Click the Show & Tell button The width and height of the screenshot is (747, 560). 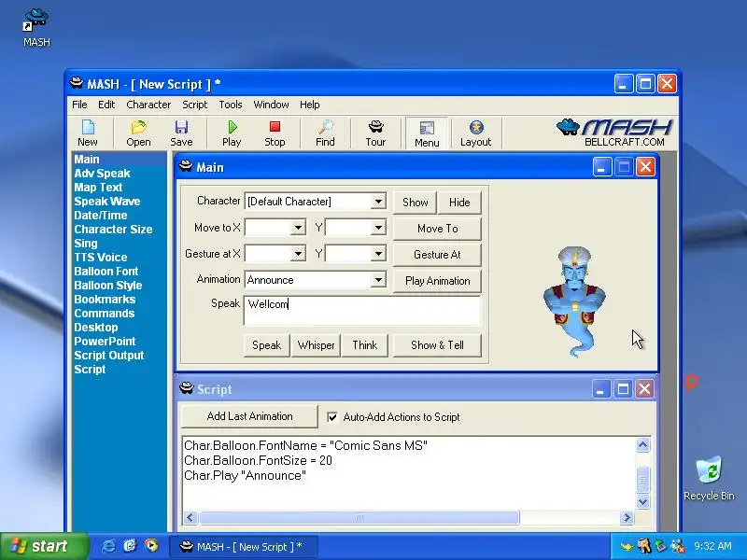click(437, 345)
